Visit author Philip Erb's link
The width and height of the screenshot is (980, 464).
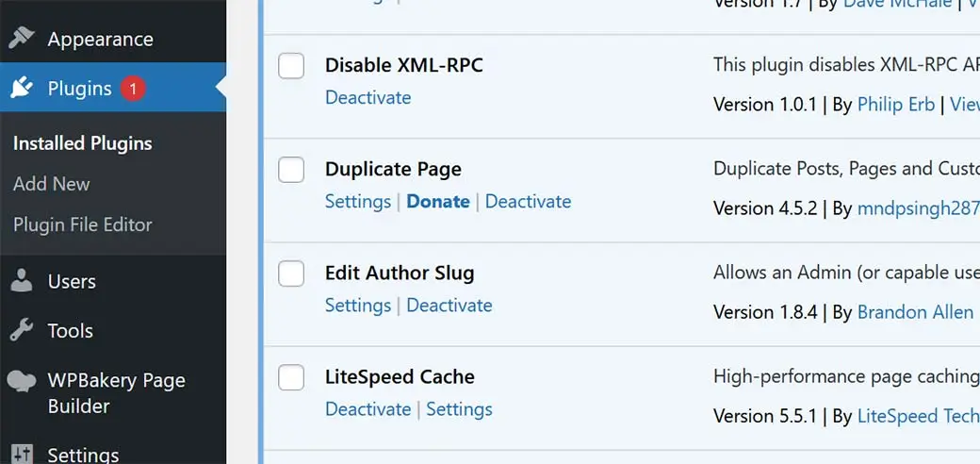coord(896,104)
